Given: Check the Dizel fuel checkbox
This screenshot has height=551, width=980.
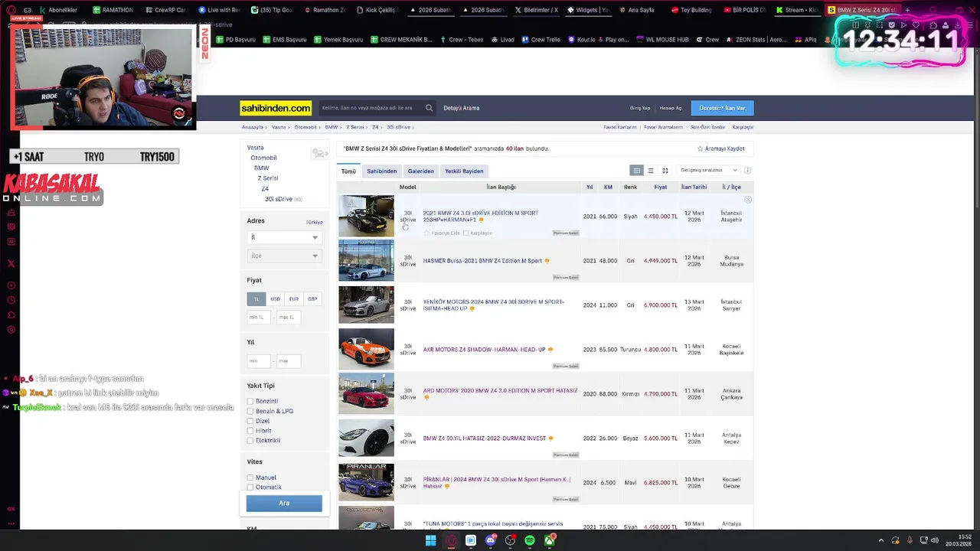Looking at the screenshot, I should pos(250,421).
